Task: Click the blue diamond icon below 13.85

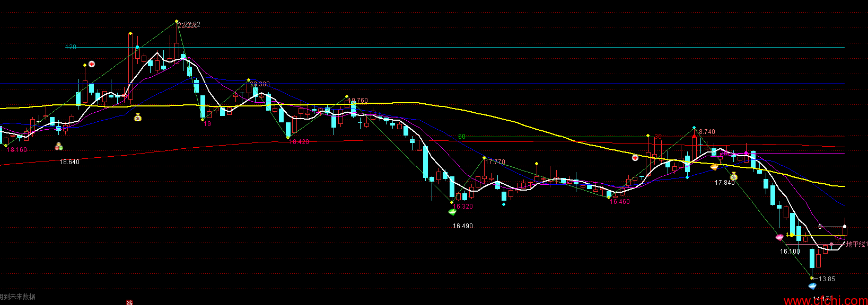Action: point(812,286)
